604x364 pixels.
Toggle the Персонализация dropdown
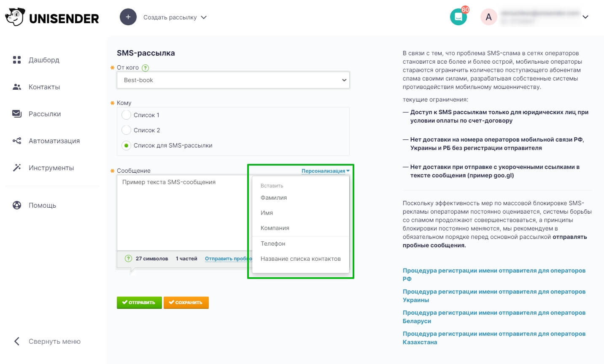[325, 171]
